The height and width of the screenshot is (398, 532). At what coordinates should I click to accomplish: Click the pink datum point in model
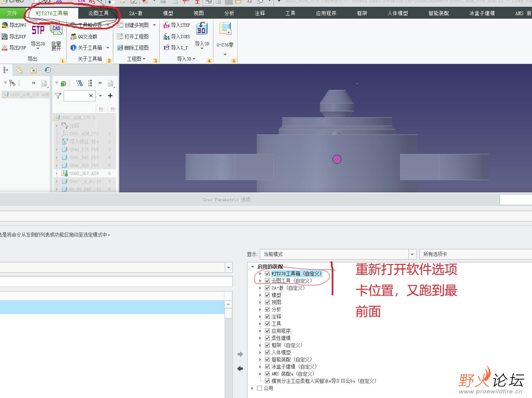(337, 159)
